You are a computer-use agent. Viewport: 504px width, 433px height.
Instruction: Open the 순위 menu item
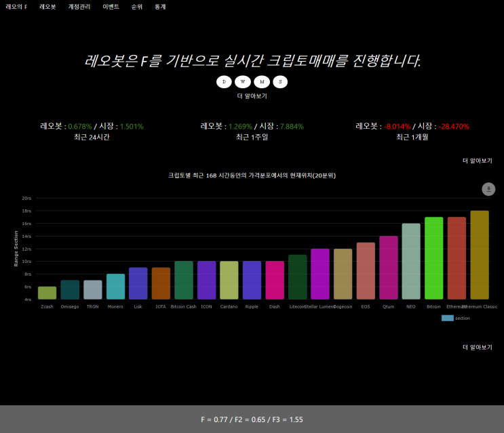(136, 7)
